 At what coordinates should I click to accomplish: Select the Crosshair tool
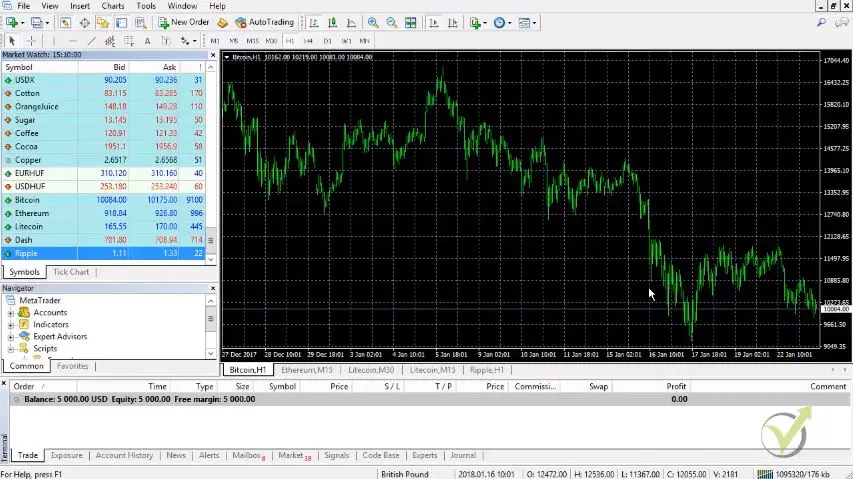click(x=31, y=41)
